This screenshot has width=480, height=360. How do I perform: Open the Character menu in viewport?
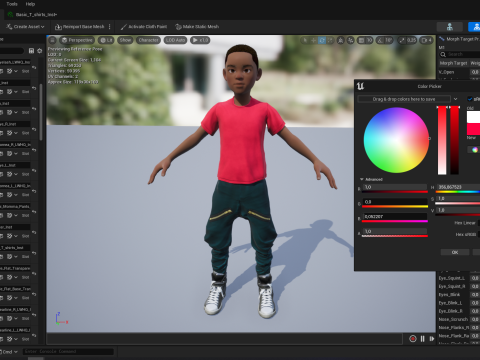coord(148,40)
